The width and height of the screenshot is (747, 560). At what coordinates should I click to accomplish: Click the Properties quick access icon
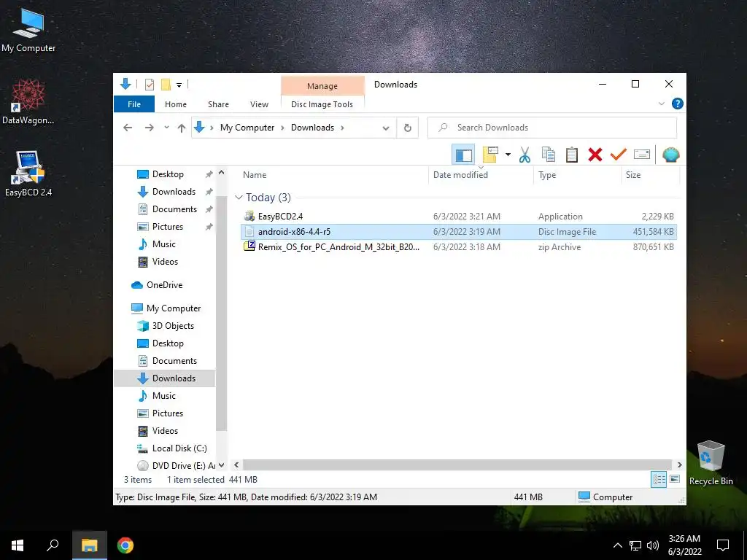[x=149, y=85]
